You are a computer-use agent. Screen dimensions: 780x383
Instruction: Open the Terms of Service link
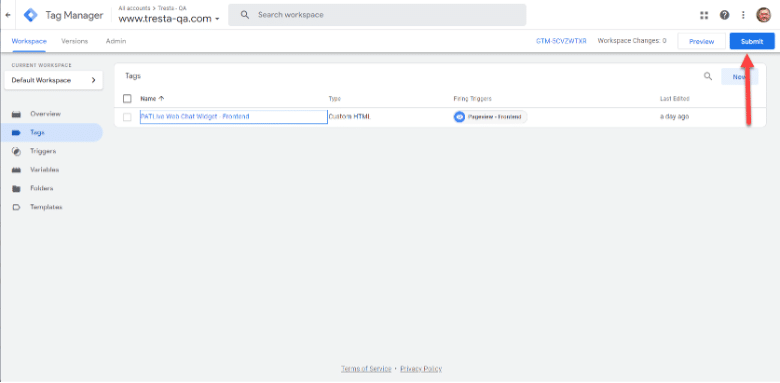[366, 369]
